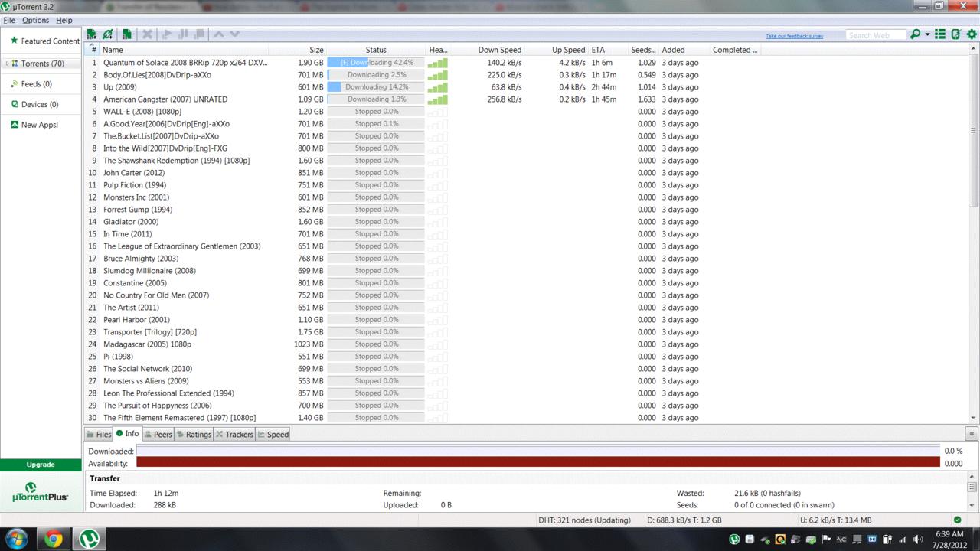Open the search provider dropdown arrow
980x551 pixels.
927,34
